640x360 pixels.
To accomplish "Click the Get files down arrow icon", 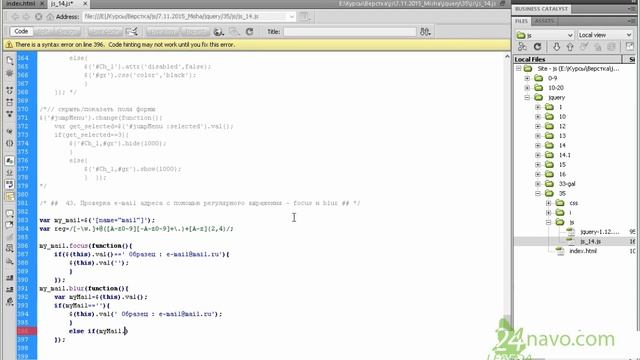I will [x=556, y=47].
